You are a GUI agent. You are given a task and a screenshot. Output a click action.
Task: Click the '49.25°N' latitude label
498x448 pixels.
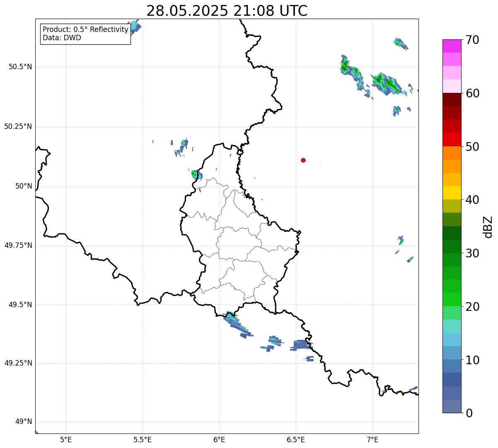pos(18,363)
